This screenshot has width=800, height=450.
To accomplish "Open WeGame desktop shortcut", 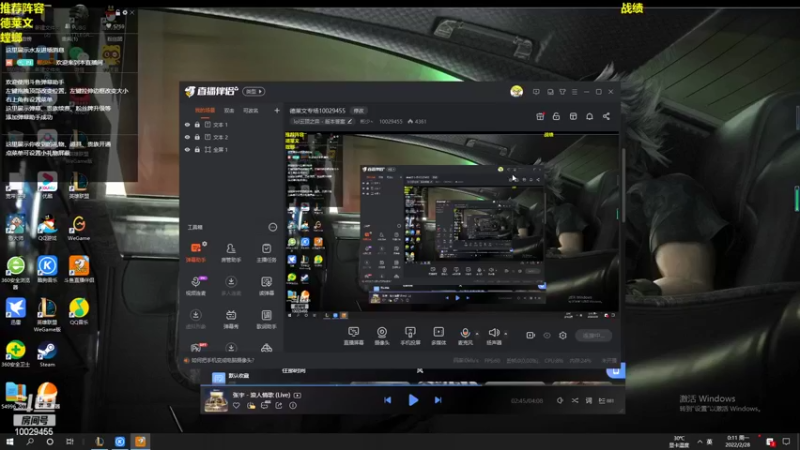I will [x=79, y=228].
